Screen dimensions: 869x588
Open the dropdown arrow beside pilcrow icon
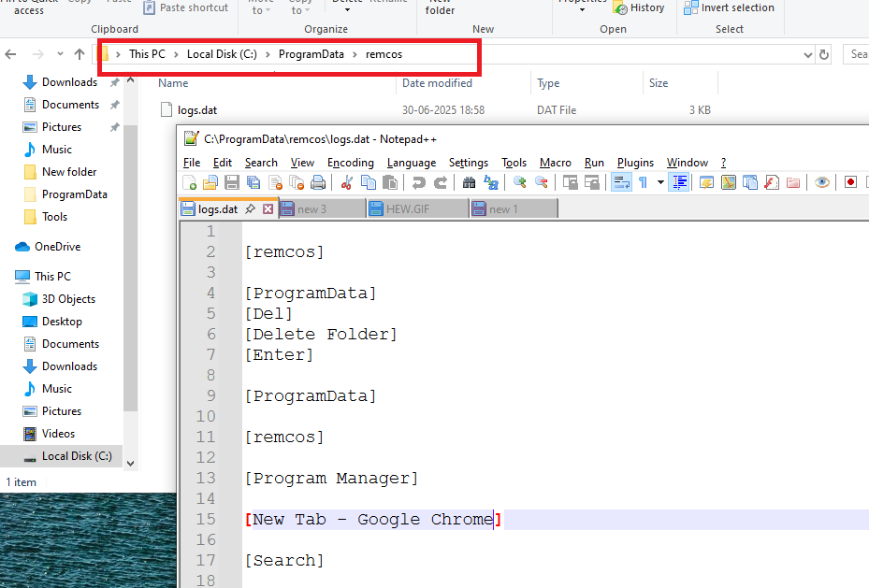(660, 182)
